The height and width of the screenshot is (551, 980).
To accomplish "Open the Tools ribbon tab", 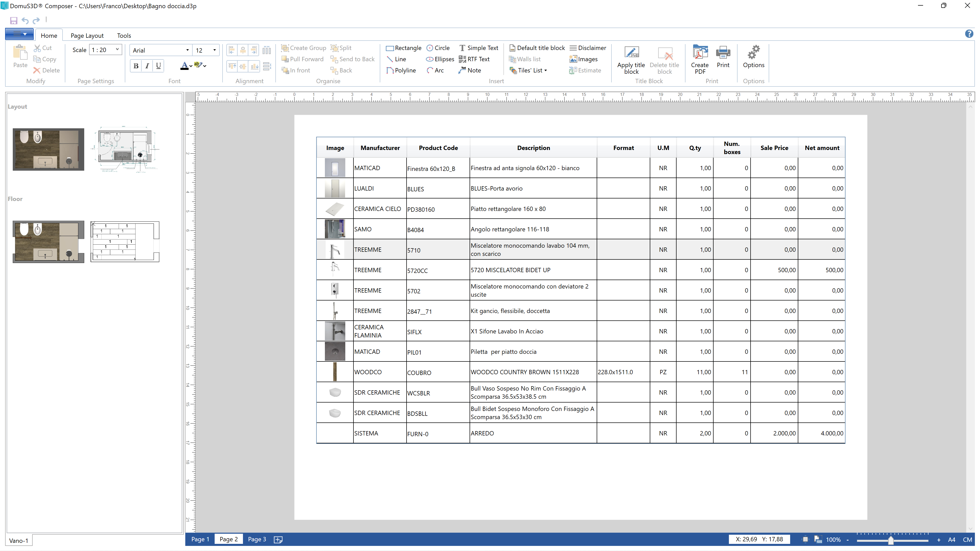I will pos(124,35).
